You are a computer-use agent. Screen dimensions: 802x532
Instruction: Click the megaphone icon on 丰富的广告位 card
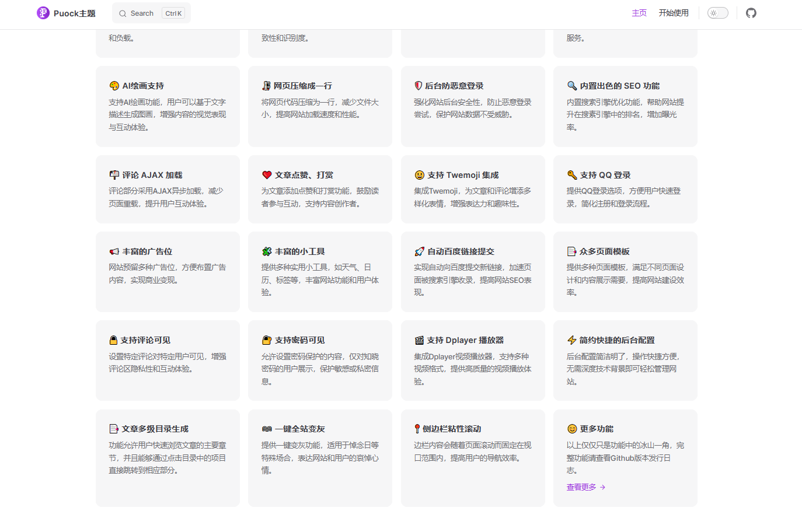pos(114,251)
